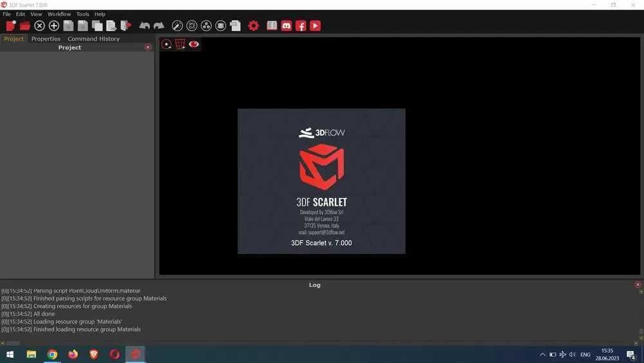The width and height of the screenshot is (644, 363).
Task: Open a project with the red folder icon
Action: (25, 26)
